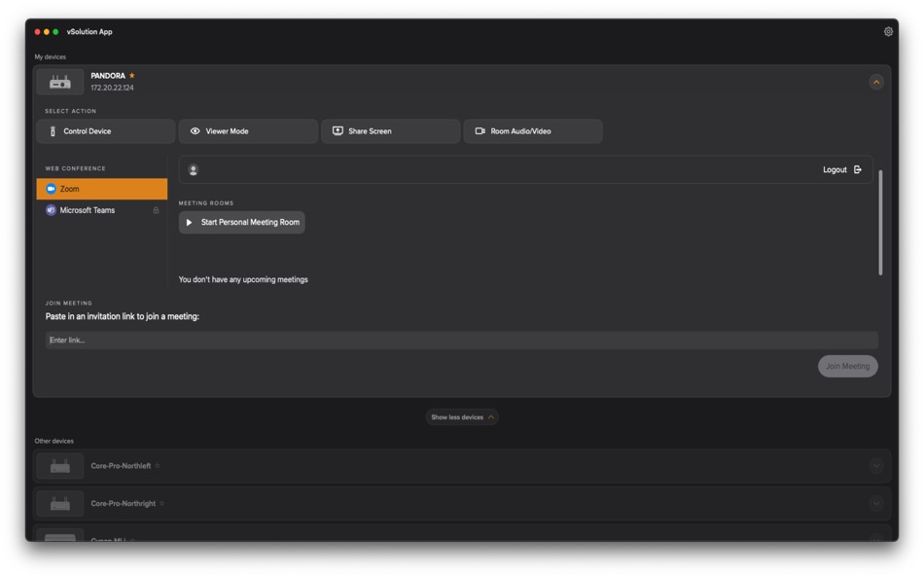Click Show less devices
The width and height of the screenshot is (924, 578).
pos(462,417)
